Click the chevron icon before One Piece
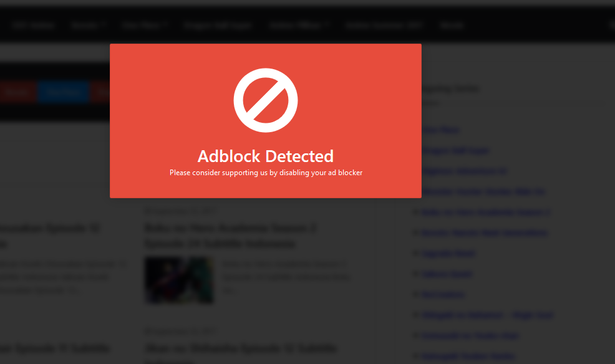This screenshot has width=615, height=364. click(x=416, y=130)
